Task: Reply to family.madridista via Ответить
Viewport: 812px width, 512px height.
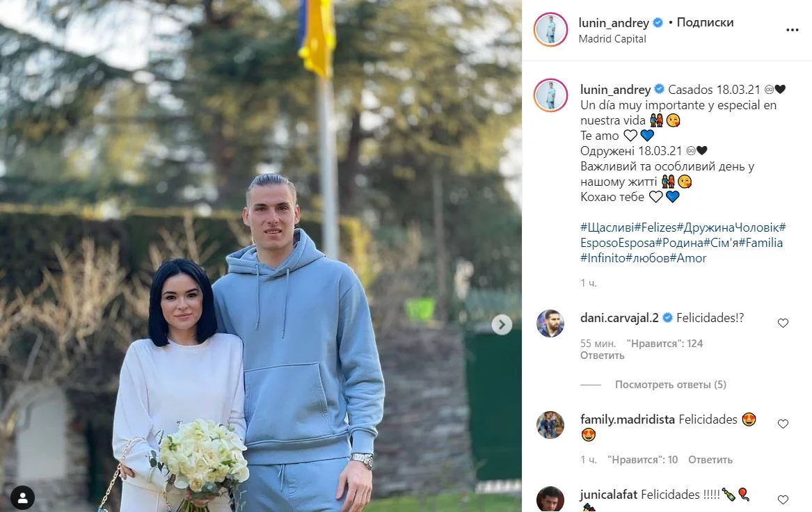Action: 710,460
